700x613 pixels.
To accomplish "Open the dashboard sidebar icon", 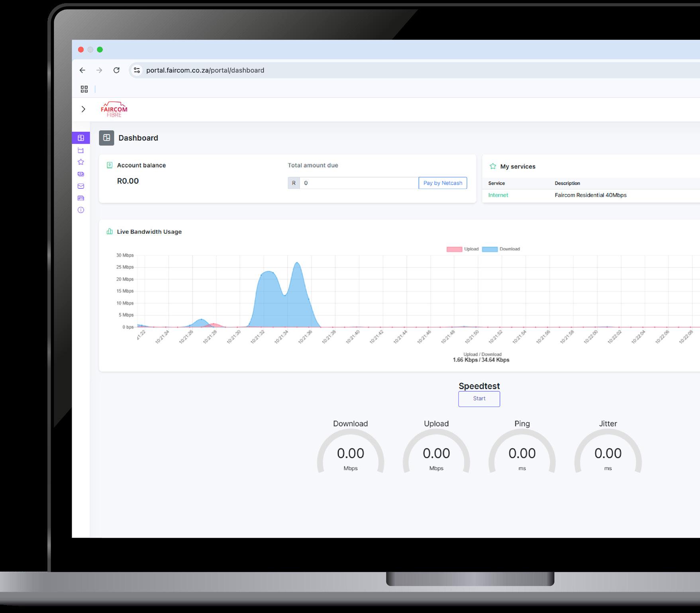I will [81, 138].
